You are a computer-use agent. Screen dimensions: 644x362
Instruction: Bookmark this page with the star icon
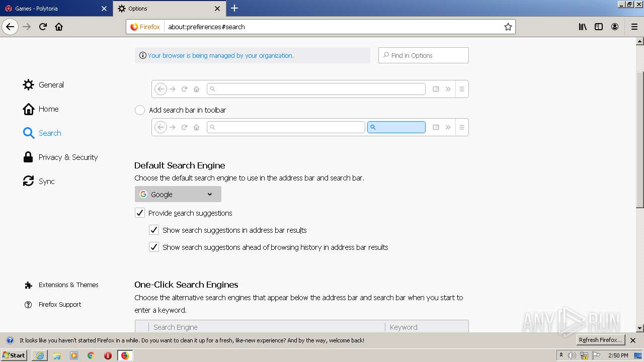click(508, 27)
